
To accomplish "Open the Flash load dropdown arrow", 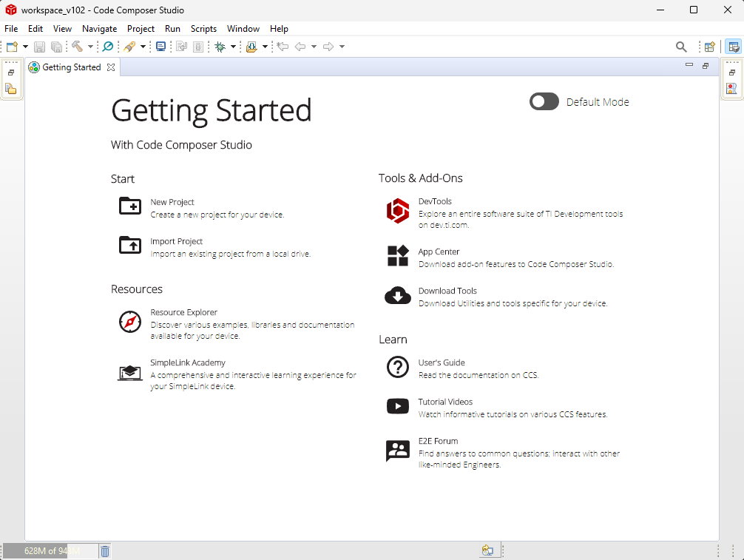I will tap(265, 47).
